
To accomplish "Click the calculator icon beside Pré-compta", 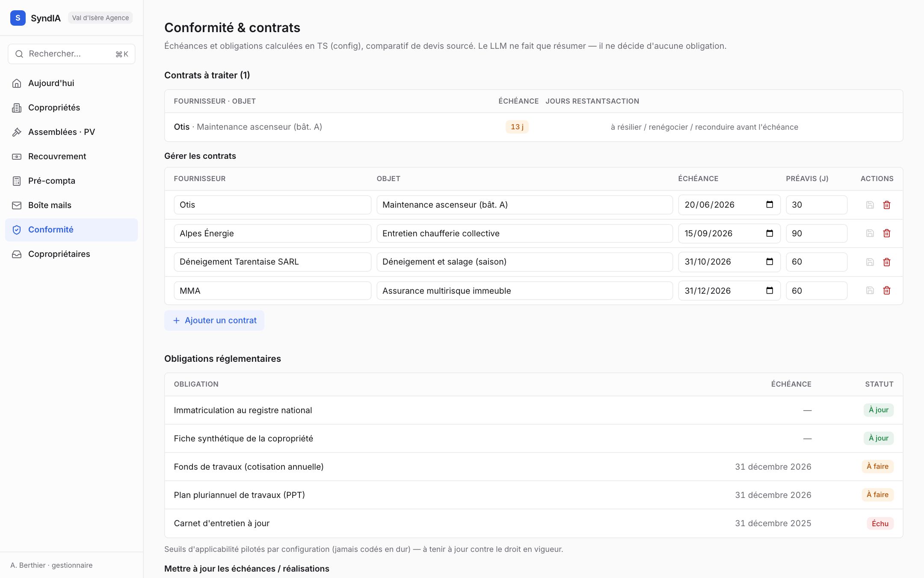I will pos(17,181).
